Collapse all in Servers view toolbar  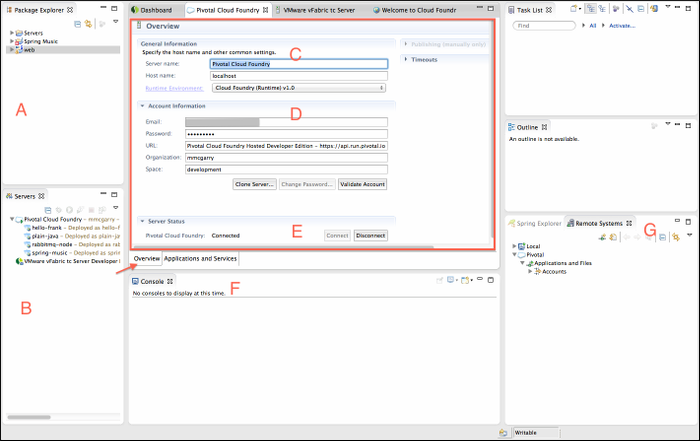point(48,210)
